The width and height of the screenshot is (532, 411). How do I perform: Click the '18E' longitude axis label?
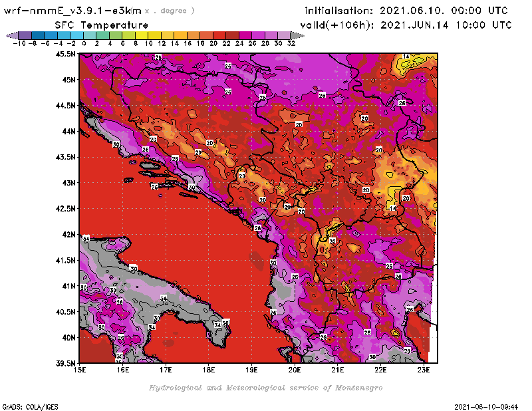point(209,370)
